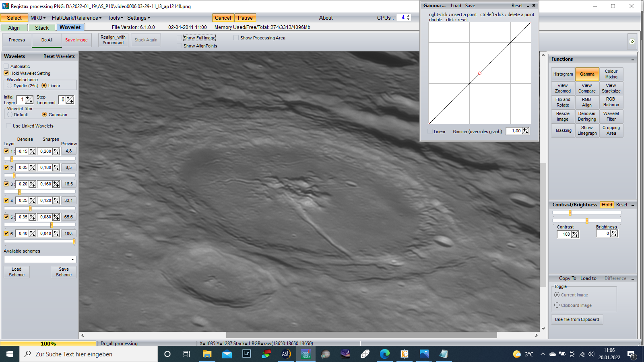Viewport: 644px width, 362px height.
Task: Click Reset Wavelets
Action: click(x=59, y=56)
